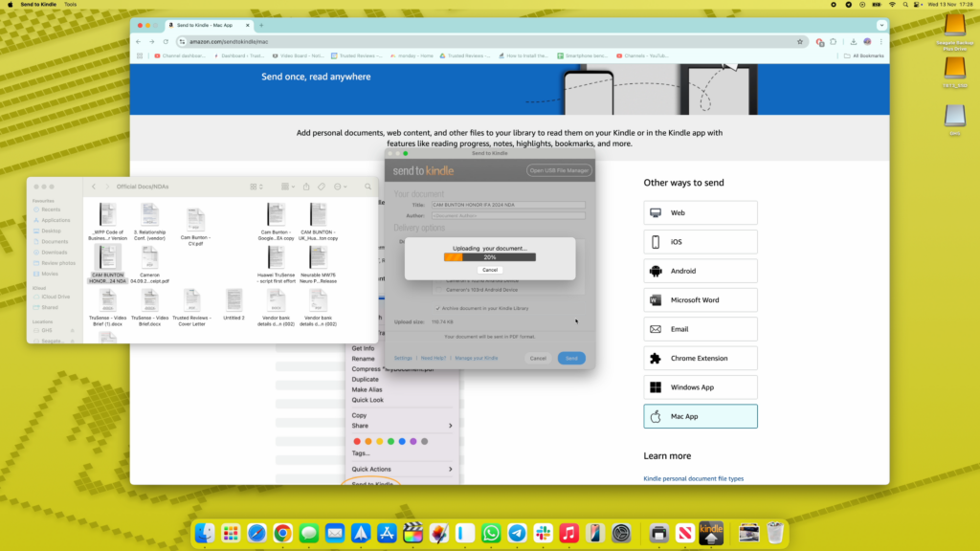
Task: Launch Final Cut Pro from the dock
Action: [412, 533]
